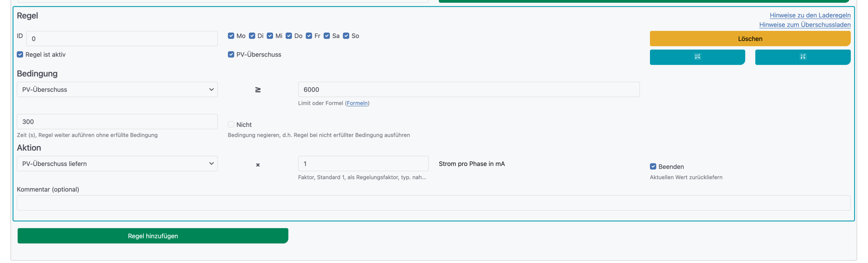Untick the Sa weekday checkbox
The width and height of the screenshot is (868, 263).
pos(327,36)
